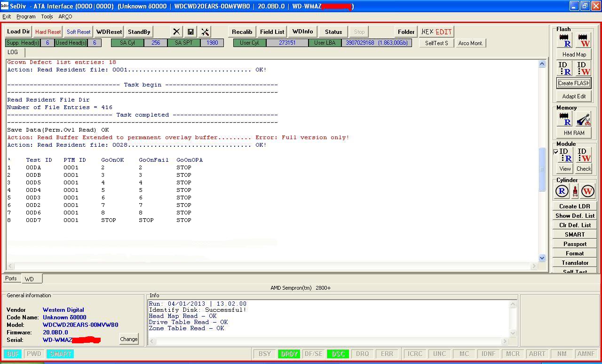Image resolution: width=602 pixels, height=364 pixels.
Task: Click the Flash ID write icon
Action: [583, 69]
